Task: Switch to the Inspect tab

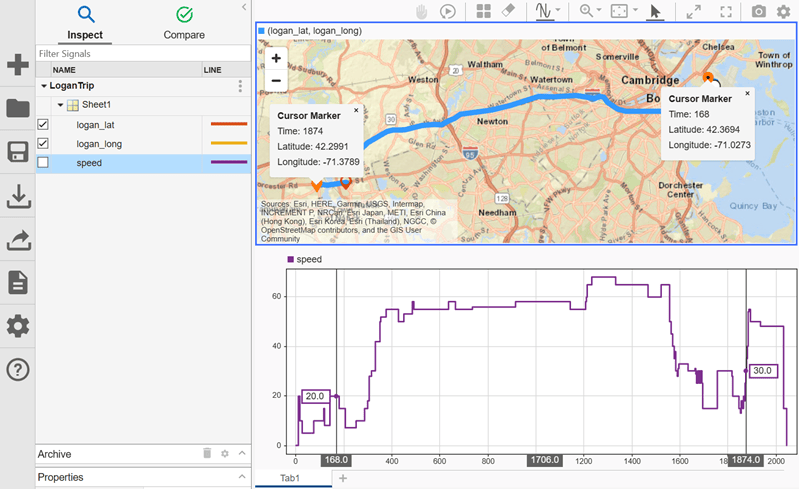Action: (x=85, y=23)
